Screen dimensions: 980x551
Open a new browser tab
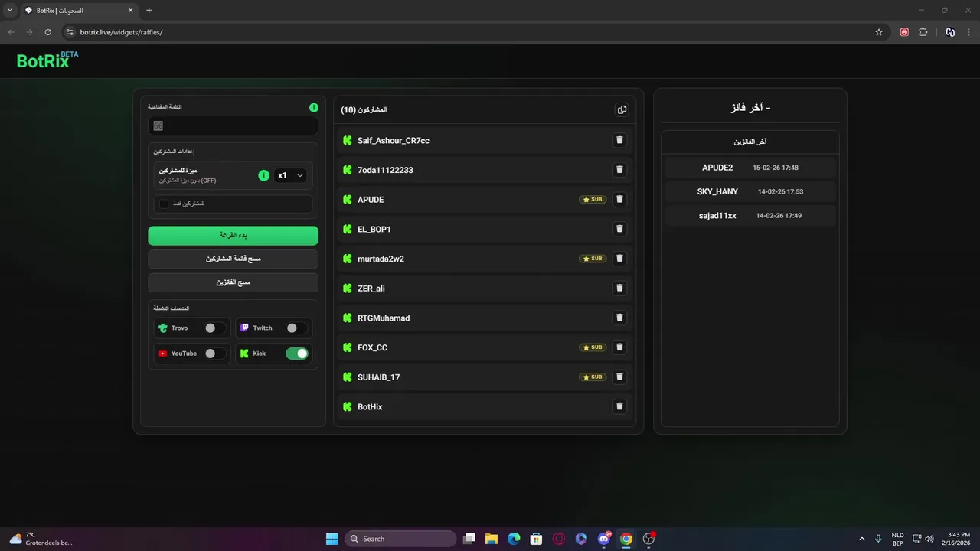click(149, 11)
